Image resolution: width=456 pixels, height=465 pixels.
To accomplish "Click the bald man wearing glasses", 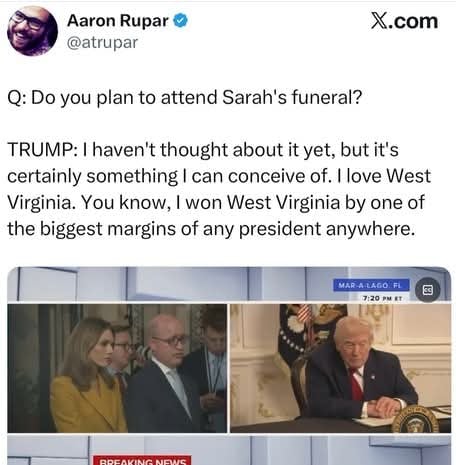I will [x=162, y=373].
